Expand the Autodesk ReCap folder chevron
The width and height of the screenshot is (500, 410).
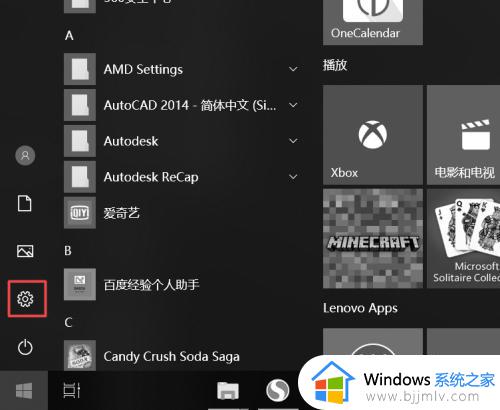[x=293, y=177]
